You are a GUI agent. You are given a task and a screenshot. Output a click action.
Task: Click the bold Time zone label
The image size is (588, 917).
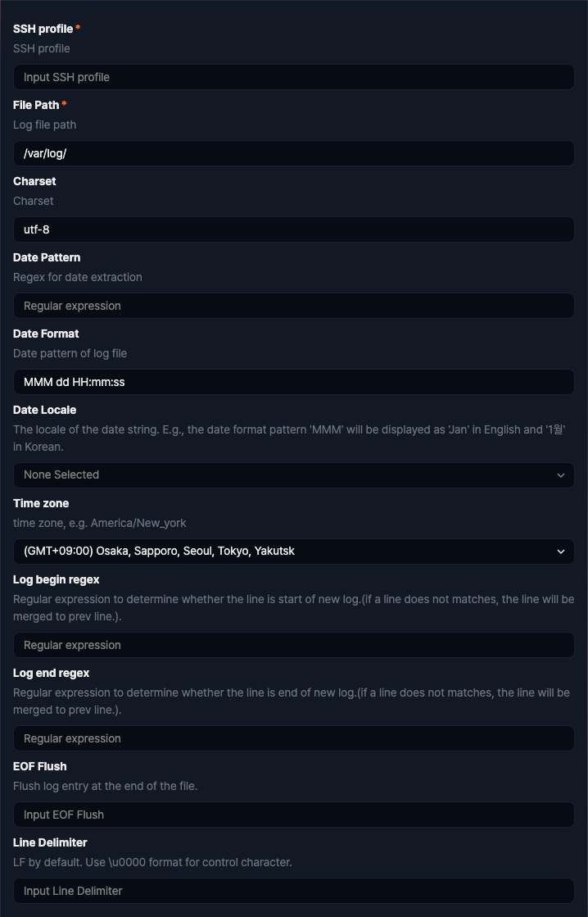41,503
